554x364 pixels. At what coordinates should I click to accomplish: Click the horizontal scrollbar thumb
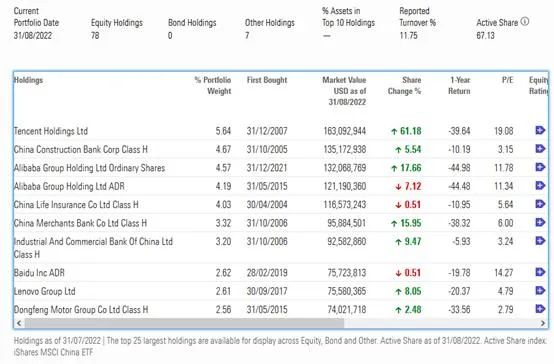click(x=184, y=323)
